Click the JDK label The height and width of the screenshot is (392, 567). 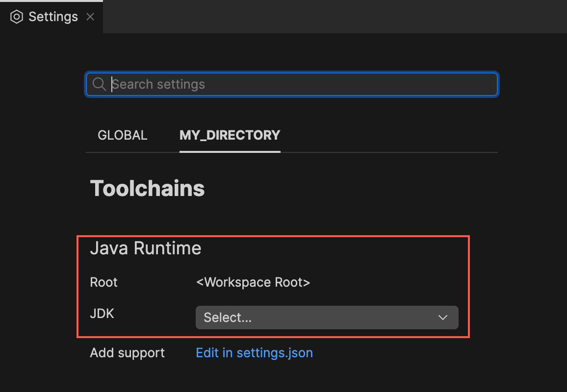(102, 314)
